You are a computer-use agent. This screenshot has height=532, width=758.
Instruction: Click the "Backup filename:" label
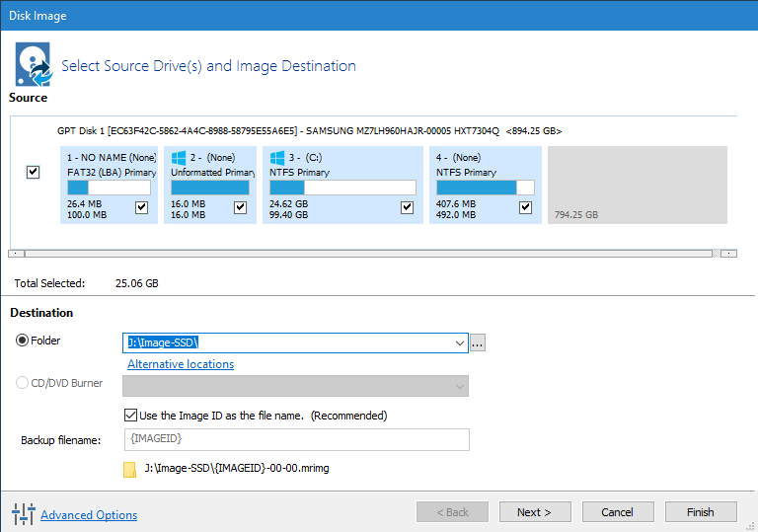pos(61,440)
